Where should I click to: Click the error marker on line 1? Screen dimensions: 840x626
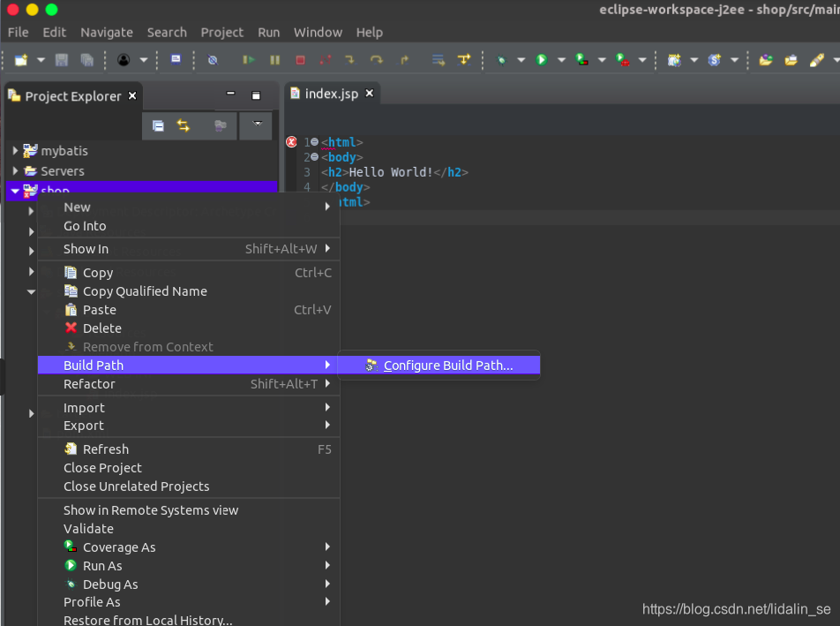click(291, 141)
